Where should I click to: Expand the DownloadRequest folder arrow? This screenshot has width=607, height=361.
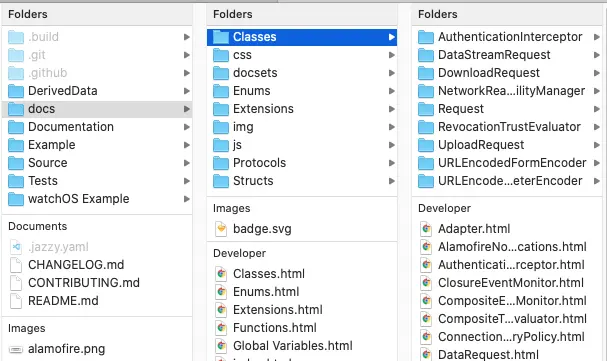597,73
